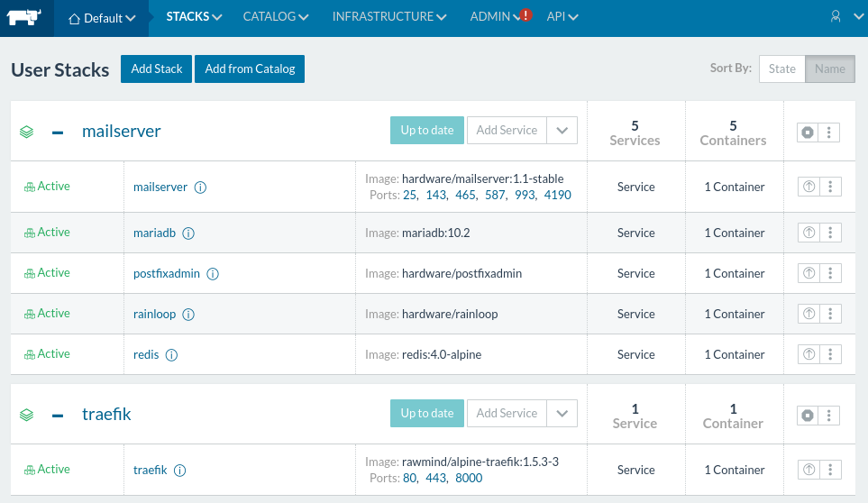Click info icon beside traefik service
868x503 pixels.
point(180,471)
